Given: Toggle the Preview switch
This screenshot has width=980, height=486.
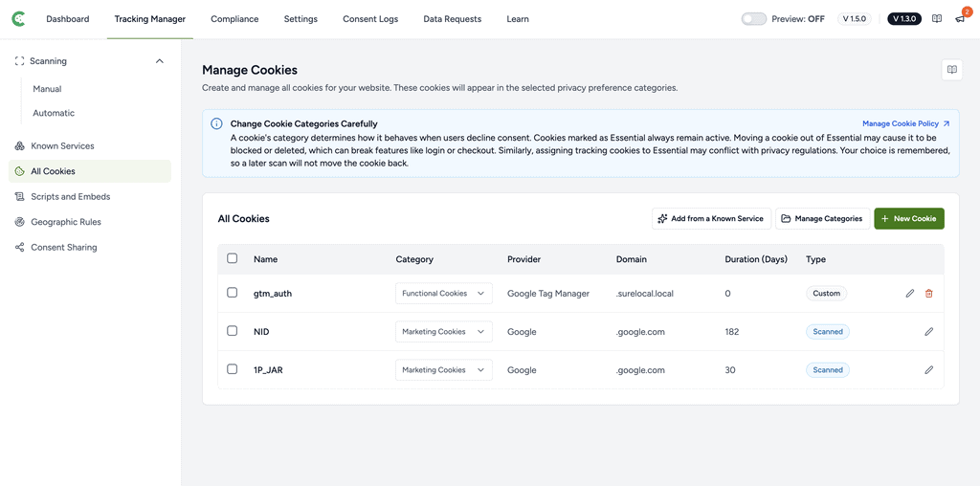Looking at the screenshot, I should pyautogui.click(x=754, y=19).
